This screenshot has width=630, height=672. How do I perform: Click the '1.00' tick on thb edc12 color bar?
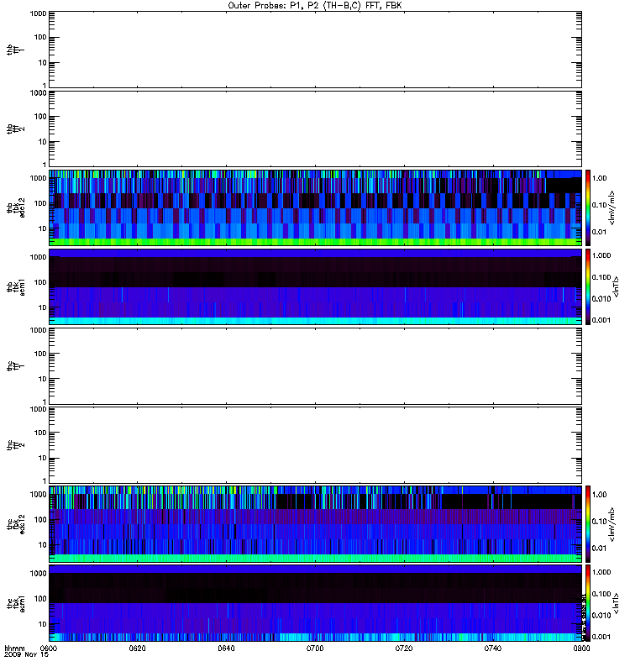click(x=599, y=178)
